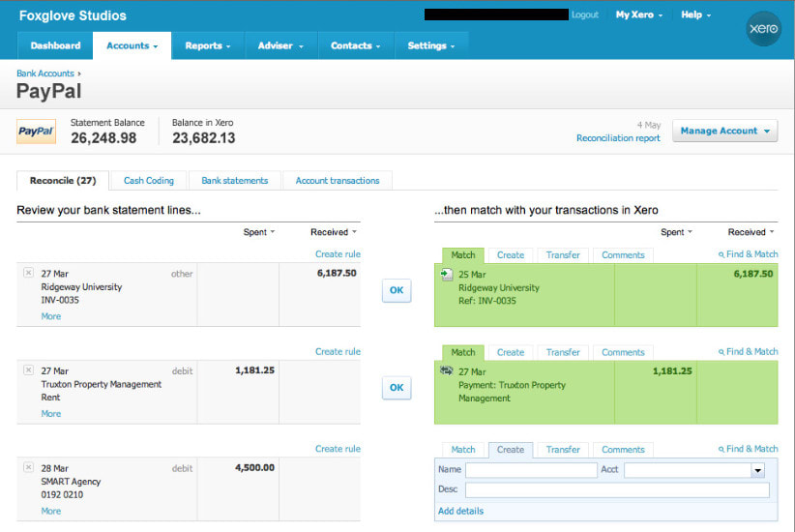Image resolution: width=795 pixels, height=532 pixels.
Task: Select Comments tab for Truxton payment
Action: click(x=623, y=352)
